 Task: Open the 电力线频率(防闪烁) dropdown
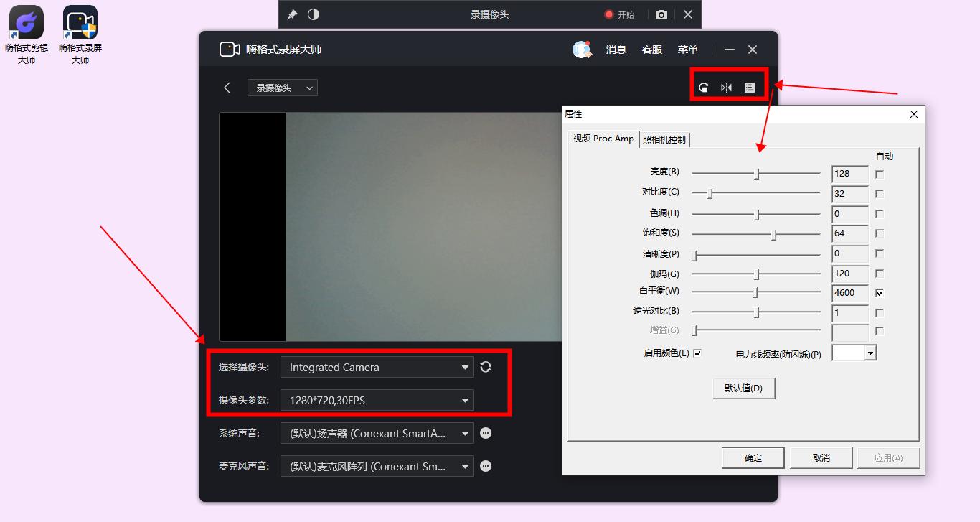[869, 352]
